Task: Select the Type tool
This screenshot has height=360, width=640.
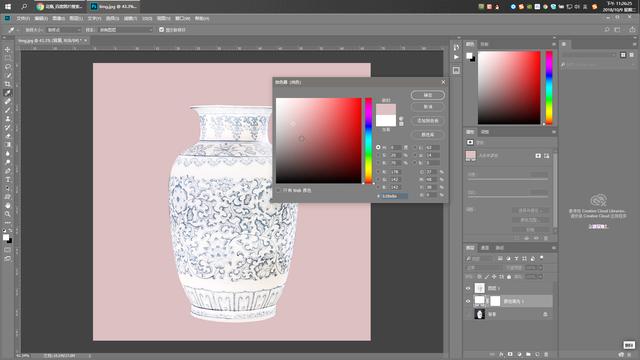Action: coord(7,180)
